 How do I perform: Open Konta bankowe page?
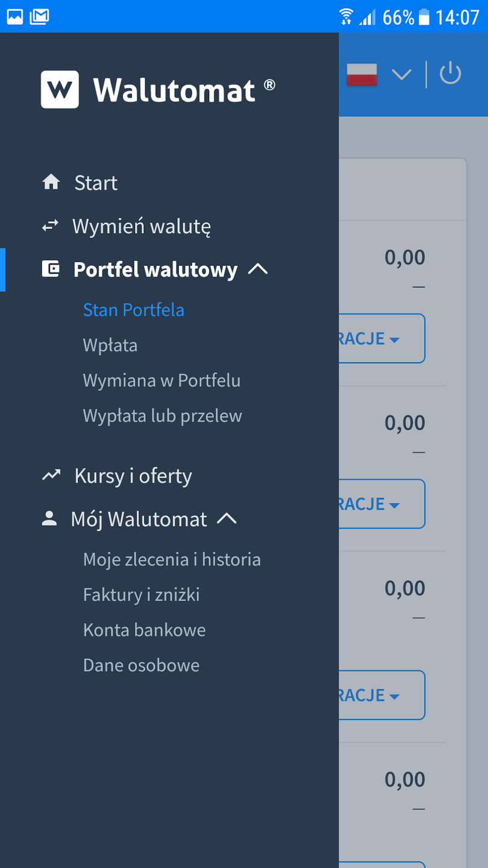[145, 630]
